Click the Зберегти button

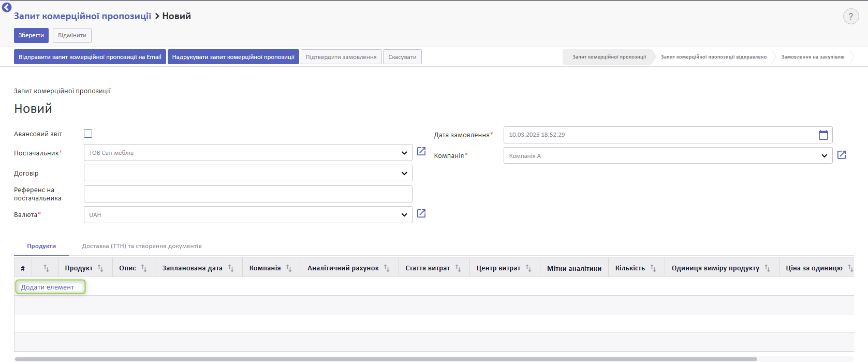pos(31,35)
